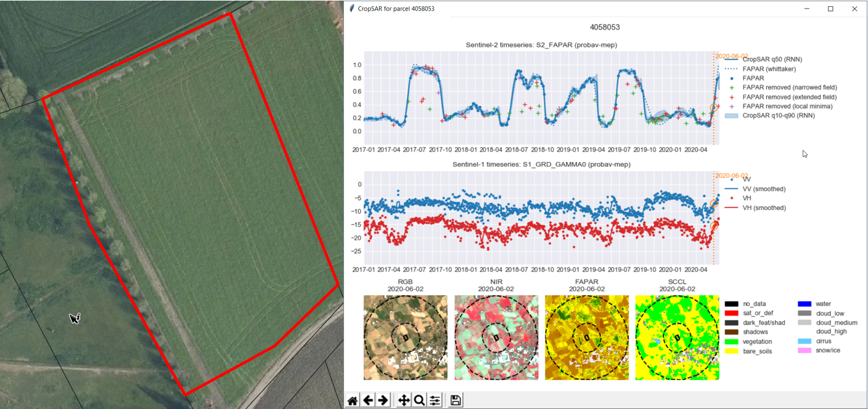The width and height of the screenshot is (868, 409).
Task: View the NIR 2020-06-02 image
Action: 496,338
